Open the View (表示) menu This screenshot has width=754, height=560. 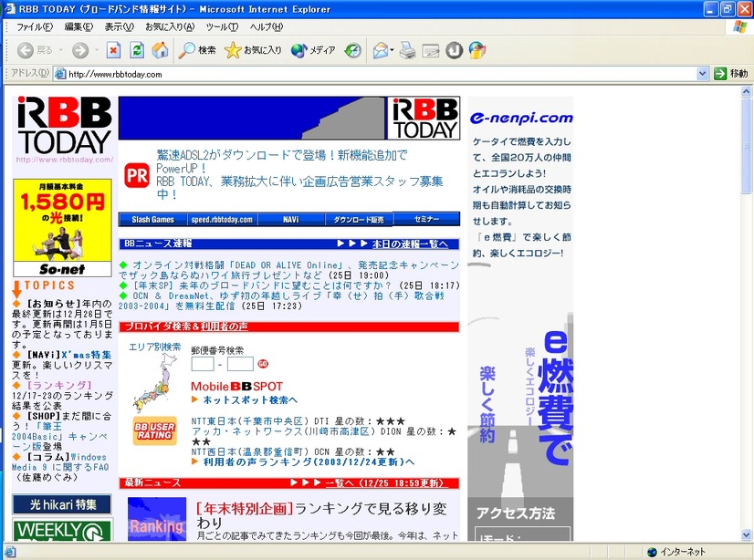click(x=120, y=26)
